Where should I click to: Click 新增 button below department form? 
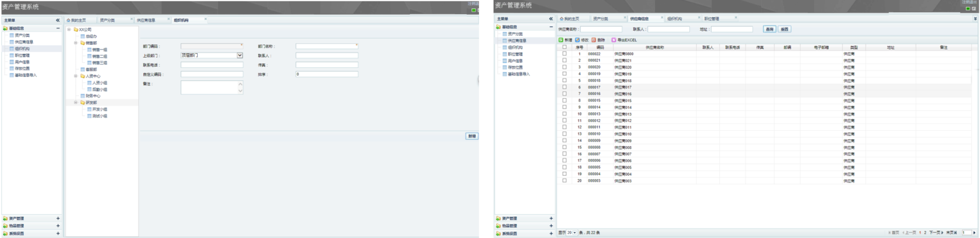coord(472,136)
